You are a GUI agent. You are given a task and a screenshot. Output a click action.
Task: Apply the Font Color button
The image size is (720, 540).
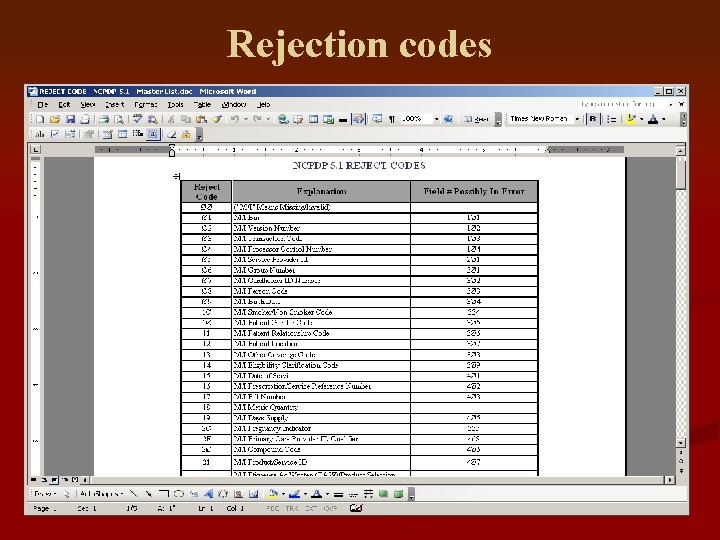click(x=652, y=119)
